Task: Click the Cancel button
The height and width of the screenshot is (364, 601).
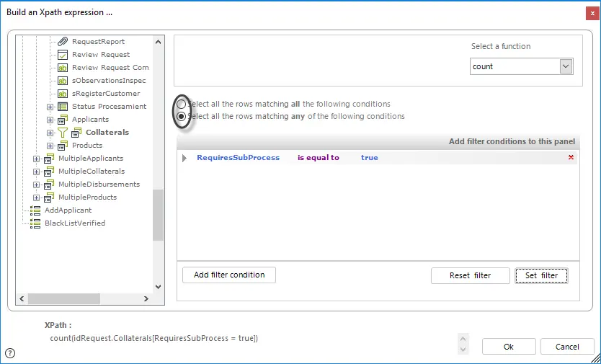Action: (x=567, y=347)
